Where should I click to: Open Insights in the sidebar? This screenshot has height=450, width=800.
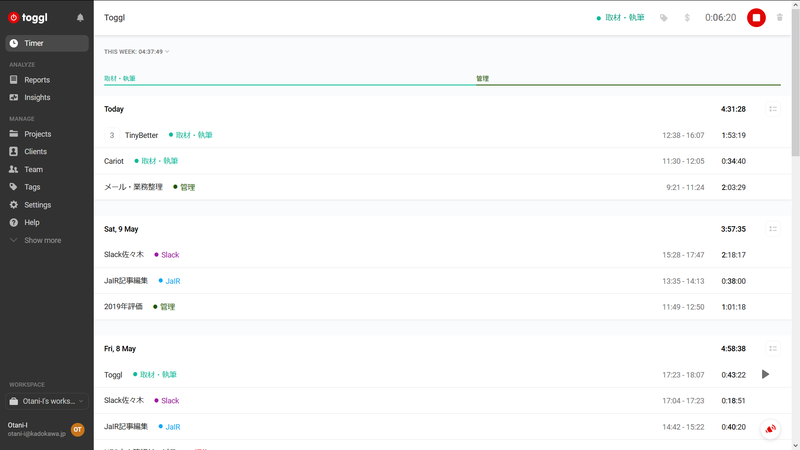coord(37,98)
